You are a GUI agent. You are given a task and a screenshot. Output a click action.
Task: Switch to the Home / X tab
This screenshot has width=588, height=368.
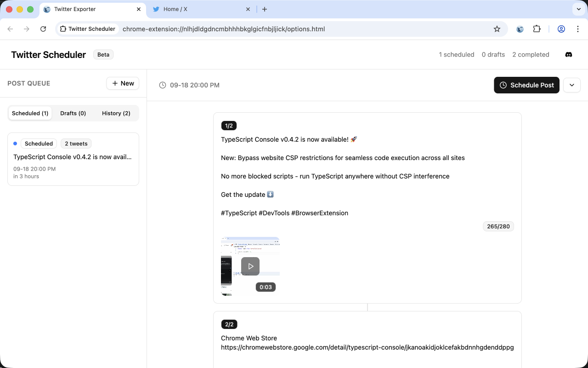[201, 9]
